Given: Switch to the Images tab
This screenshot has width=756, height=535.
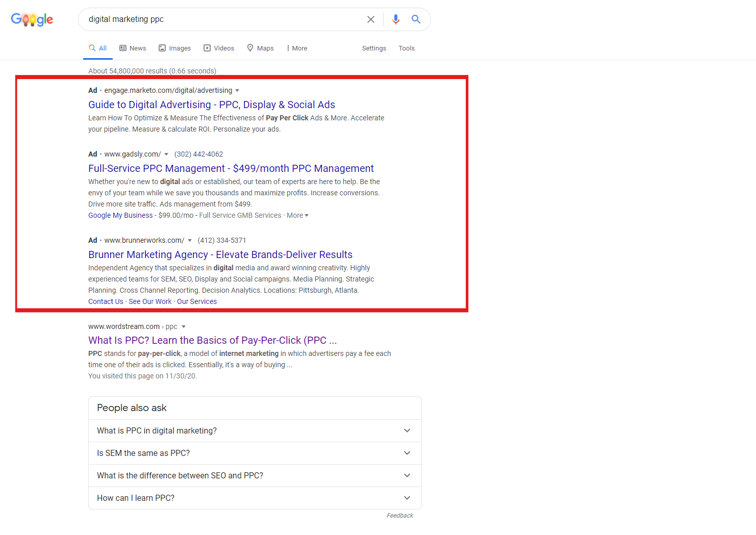Looking at the screenshot, I should point(175,48).
